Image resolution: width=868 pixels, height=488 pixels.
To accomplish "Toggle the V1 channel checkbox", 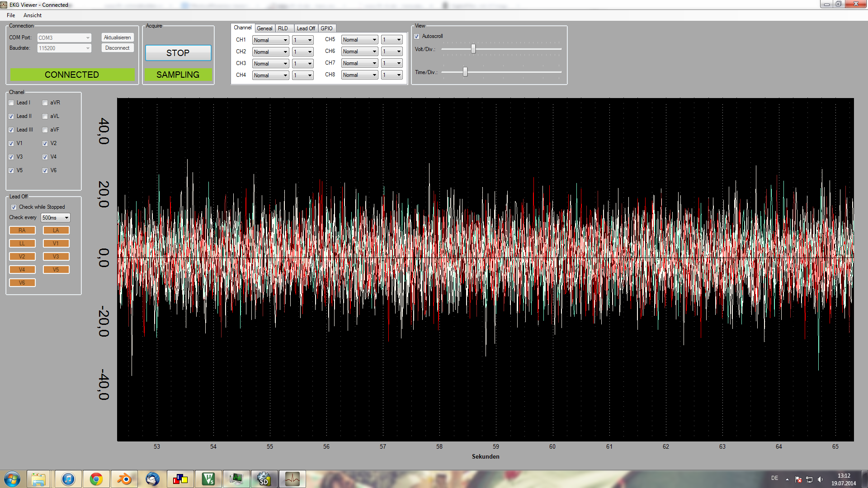I will (11, 144).
